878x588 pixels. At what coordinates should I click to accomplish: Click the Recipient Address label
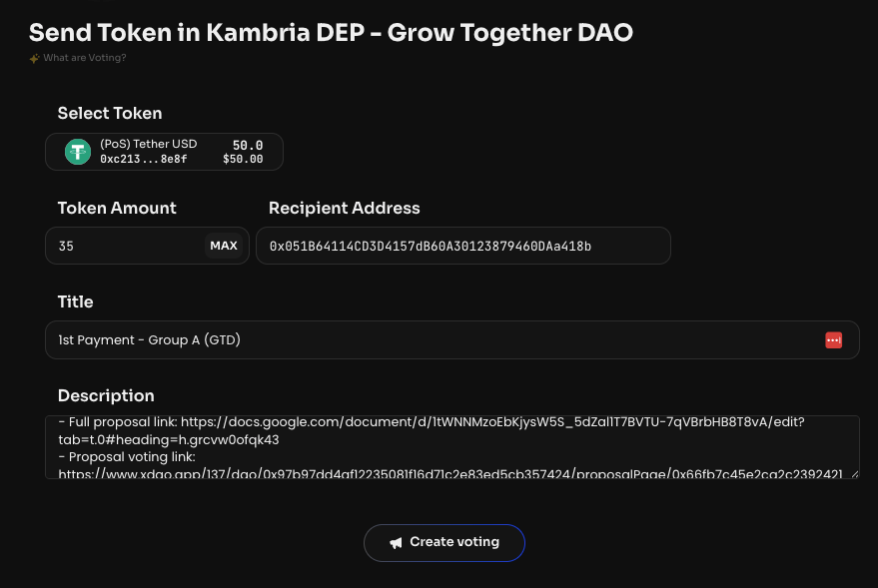tap(345, 209)
